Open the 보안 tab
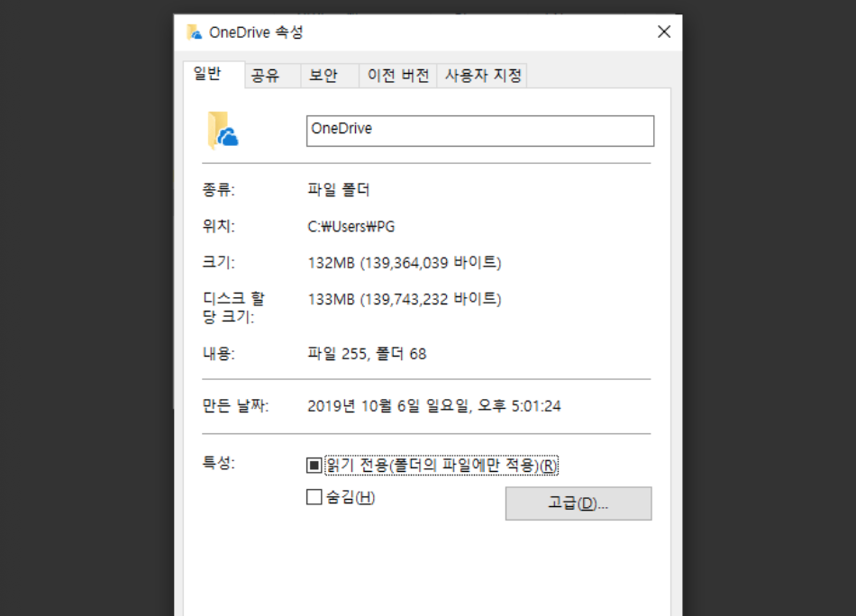This screenshot has height=616, width=856. tap(330, 76)
